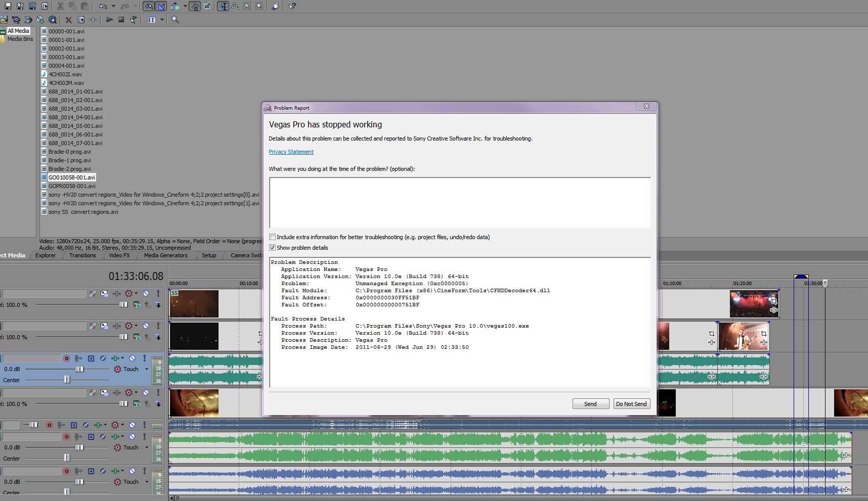Viewport: 868px width, 501px height.
Task: Expand the media views dropdown arrow
Action: pos(162,20)
